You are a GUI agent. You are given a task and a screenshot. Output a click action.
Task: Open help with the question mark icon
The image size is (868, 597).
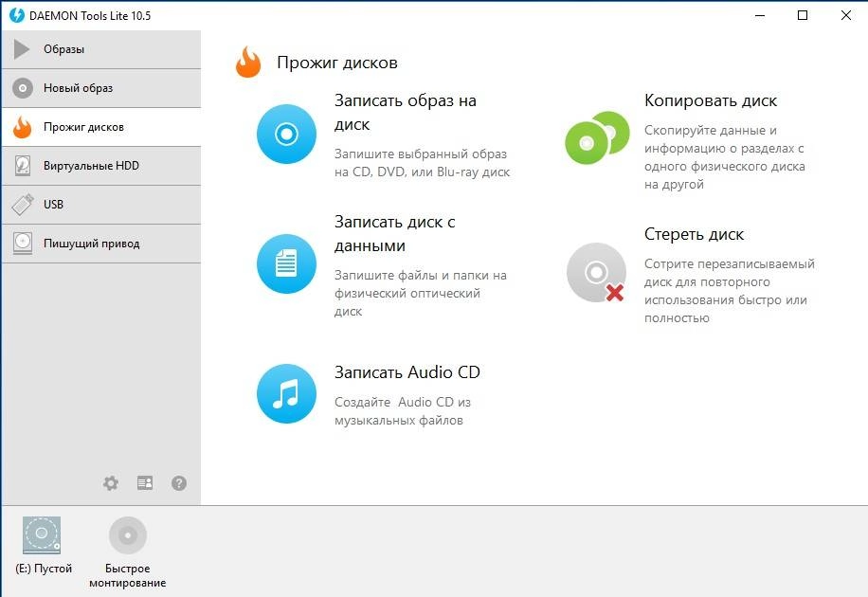tap(179, 483)
